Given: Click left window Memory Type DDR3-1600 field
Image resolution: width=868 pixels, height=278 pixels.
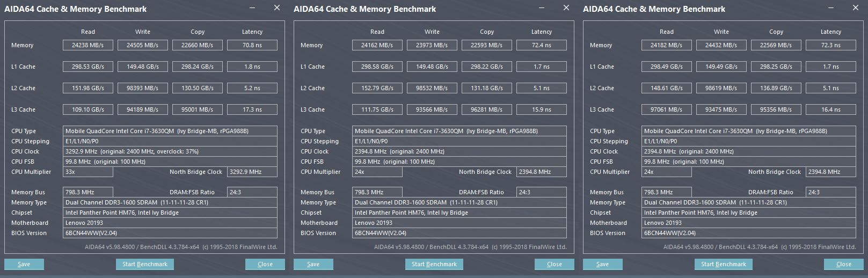Looking at the screenshot, I should (x=170, y=202).
